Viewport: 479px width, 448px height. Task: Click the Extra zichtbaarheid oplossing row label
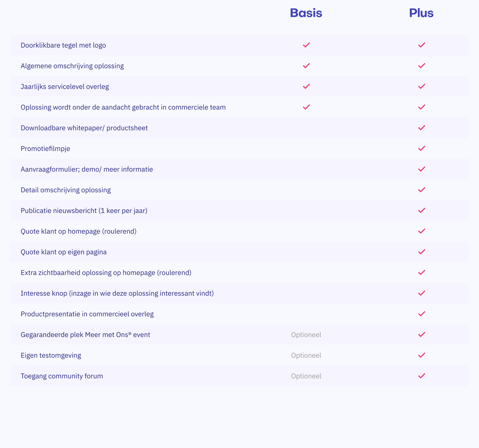click(x=106, y=273)
